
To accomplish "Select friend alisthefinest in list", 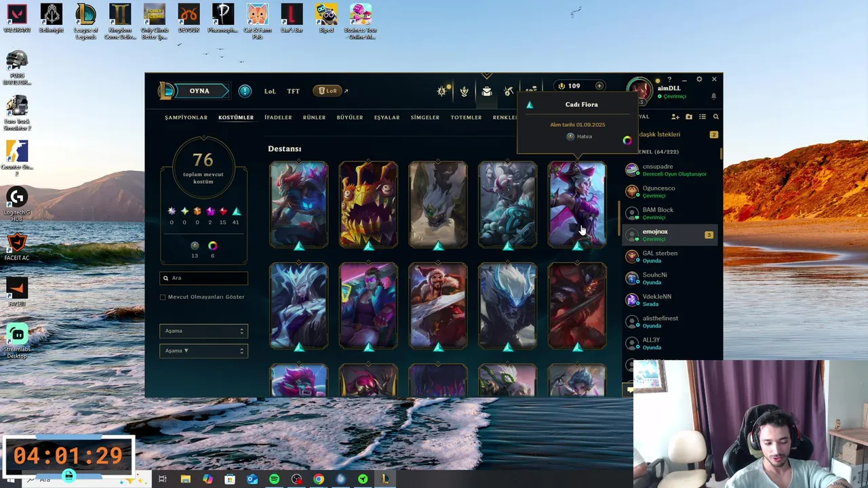I will 669,321.
